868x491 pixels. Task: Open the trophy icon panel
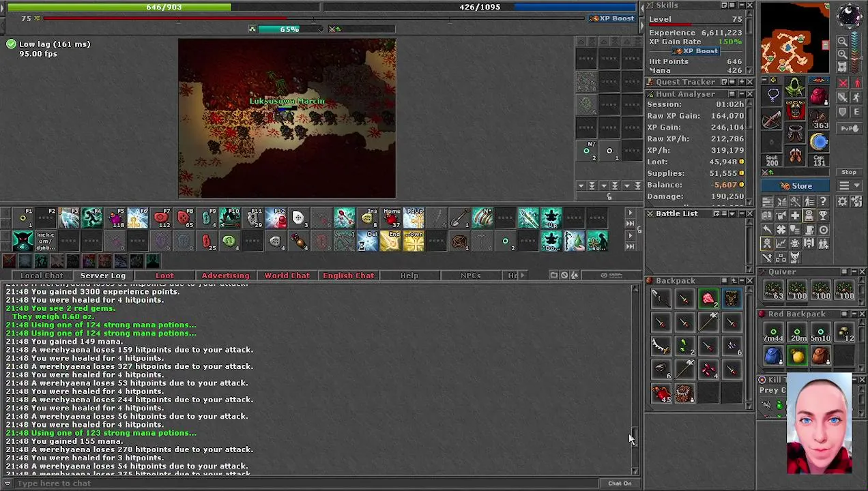pyautogui.click(x=823, y=215)
